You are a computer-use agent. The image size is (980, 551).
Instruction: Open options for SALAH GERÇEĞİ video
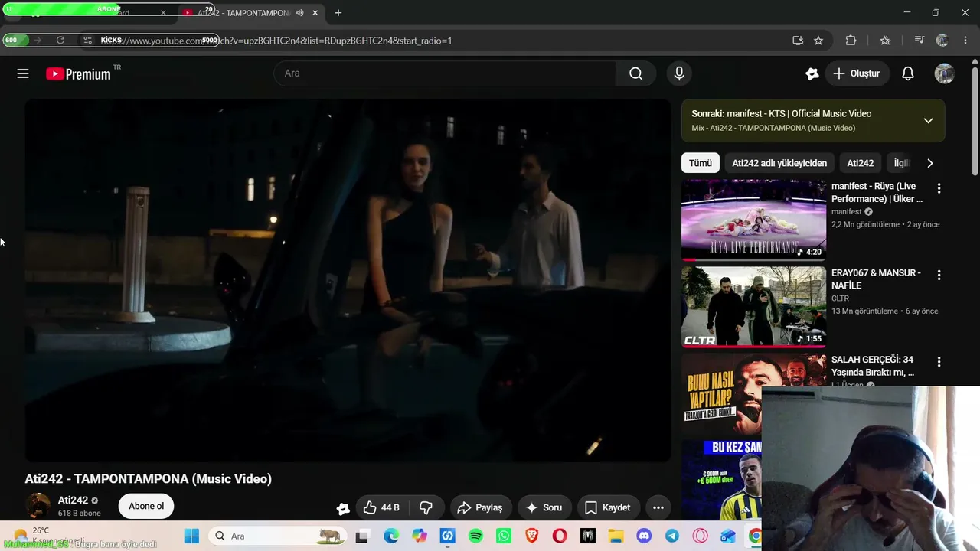(x=939, y=361)
